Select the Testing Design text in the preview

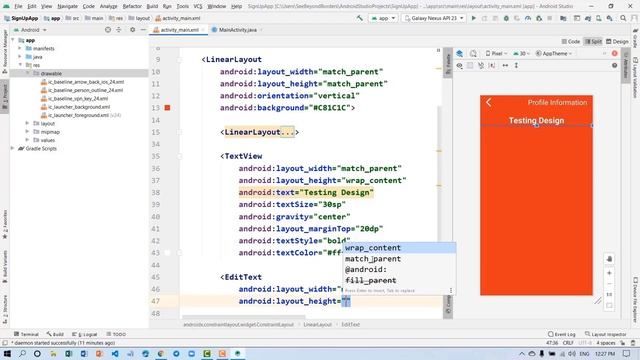pyautogui.click(x=536, y=120)
